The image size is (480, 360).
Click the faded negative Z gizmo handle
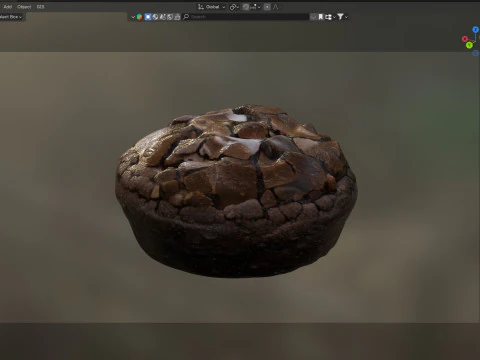[476, 53]
